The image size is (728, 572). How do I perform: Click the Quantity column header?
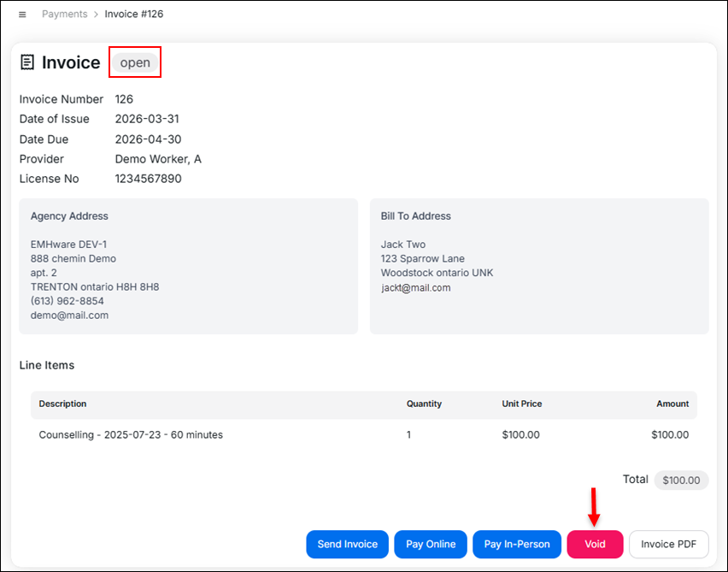click(424, 404)
